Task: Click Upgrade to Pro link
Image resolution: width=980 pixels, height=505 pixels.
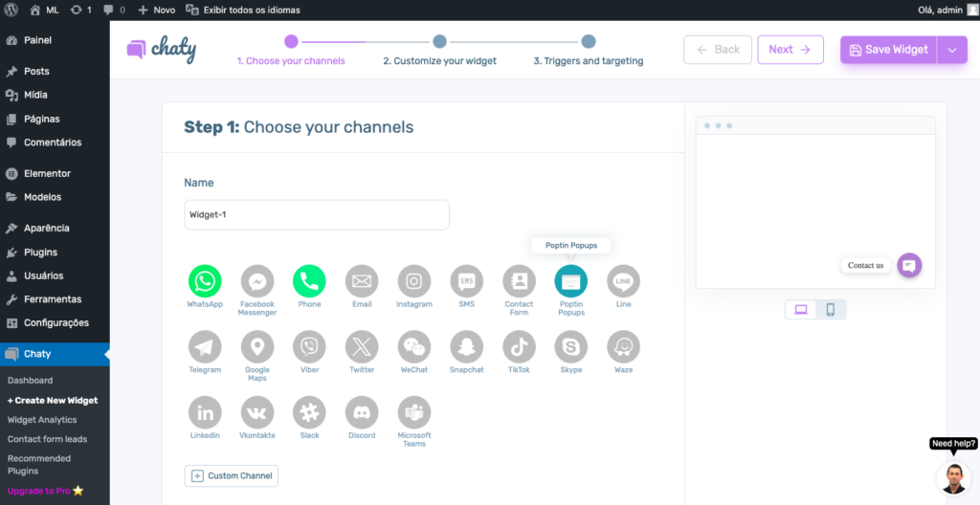Action: (45, 491)
